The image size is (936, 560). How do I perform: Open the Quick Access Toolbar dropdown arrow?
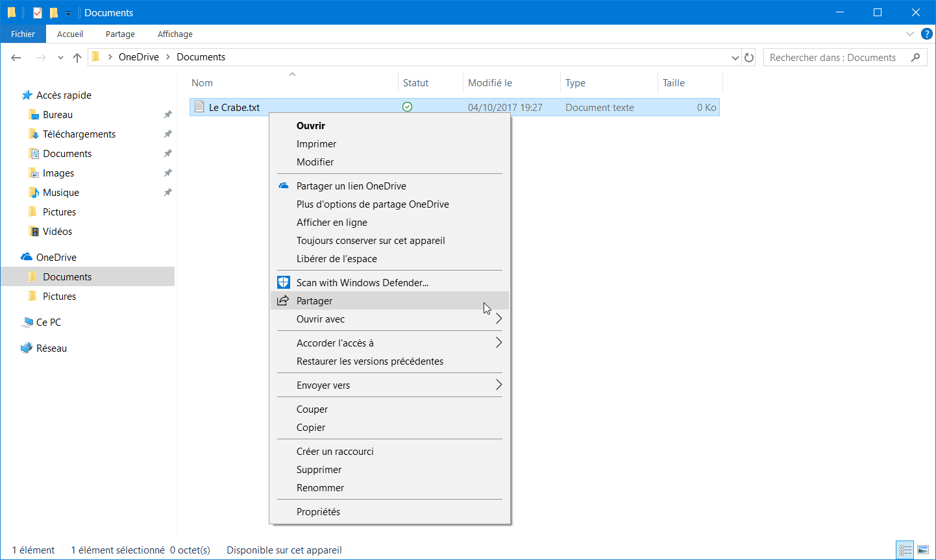pyautogui.click(x=68, y=13)
